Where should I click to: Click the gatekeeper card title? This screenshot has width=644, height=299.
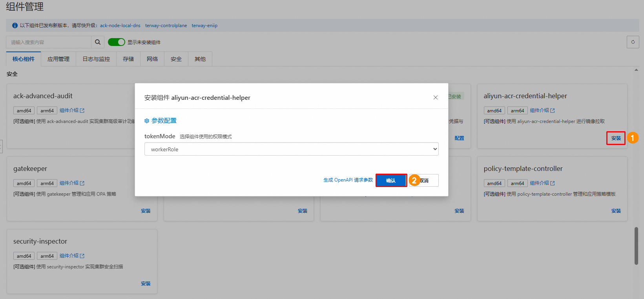click(x=30, y=169)
